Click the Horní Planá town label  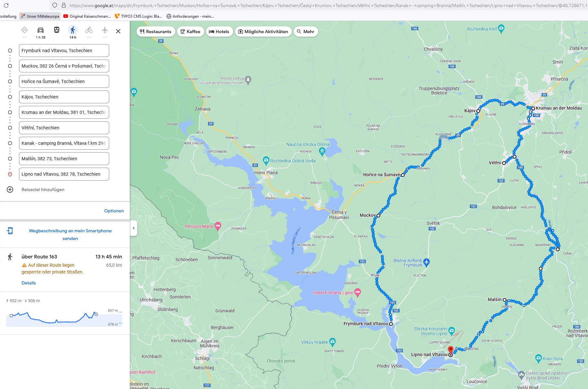click(x=266, y=172)
